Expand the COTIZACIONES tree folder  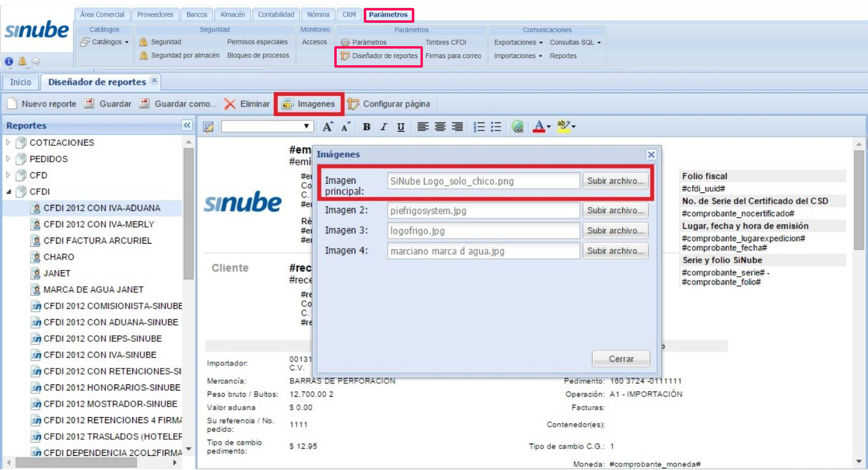pos(9,143)
